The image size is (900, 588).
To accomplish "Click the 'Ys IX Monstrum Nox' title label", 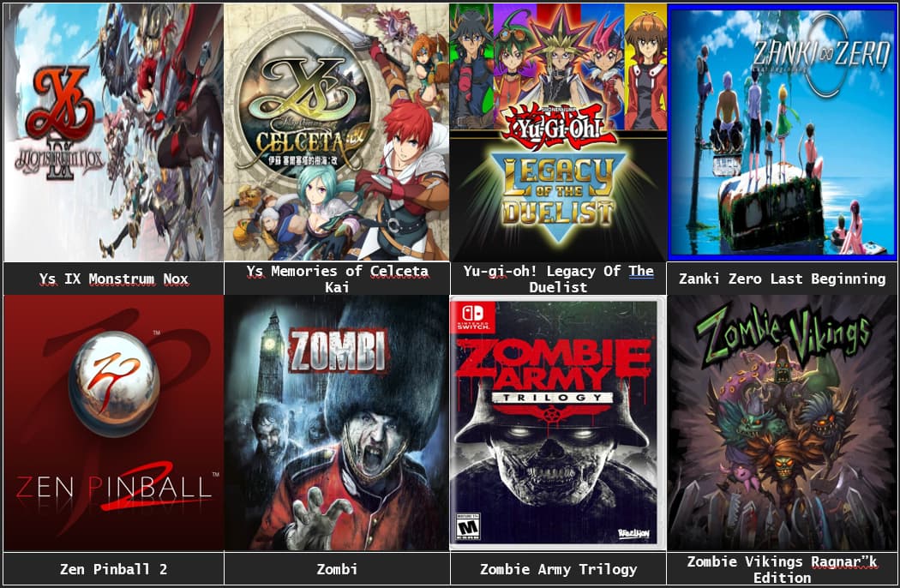I will point(114,279).
